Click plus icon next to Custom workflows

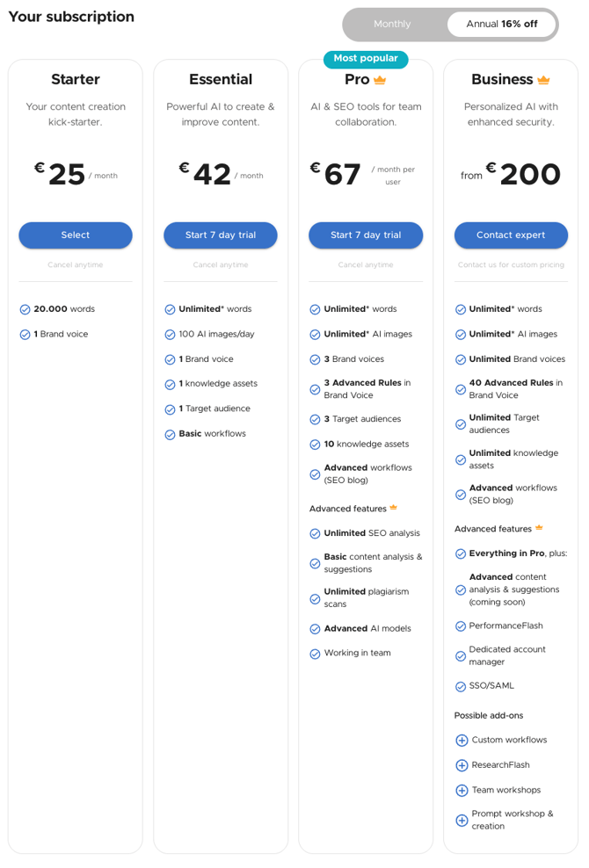click(x=462, y=741)
